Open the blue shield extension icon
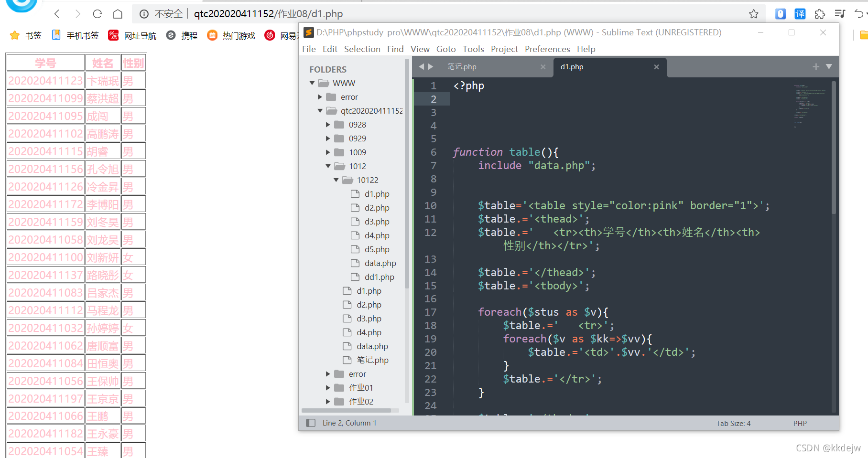 pos(781,14)
